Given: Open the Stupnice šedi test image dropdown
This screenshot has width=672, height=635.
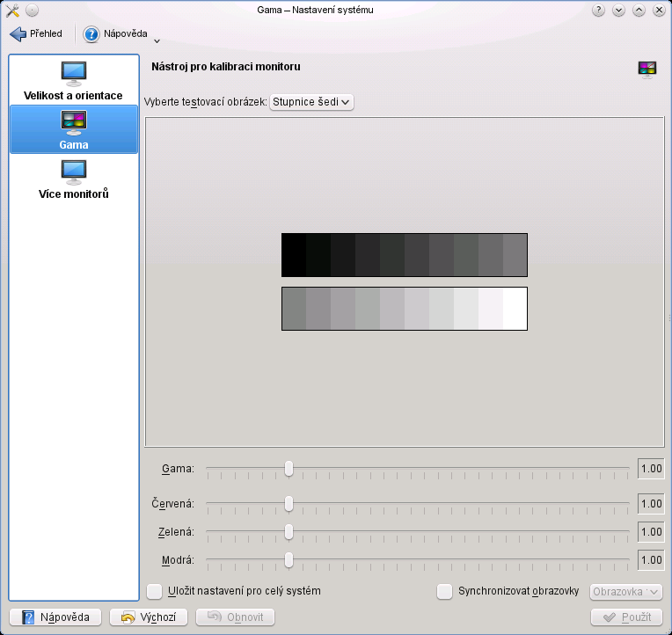Looking at the screenshot, I should coord(311,102).
